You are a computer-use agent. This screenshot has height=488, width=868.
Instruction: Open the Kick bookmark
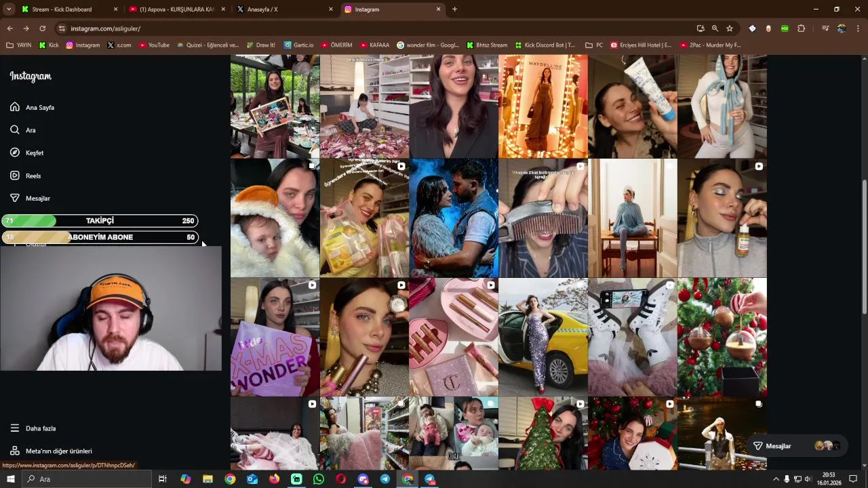click(x=49, y=45)
